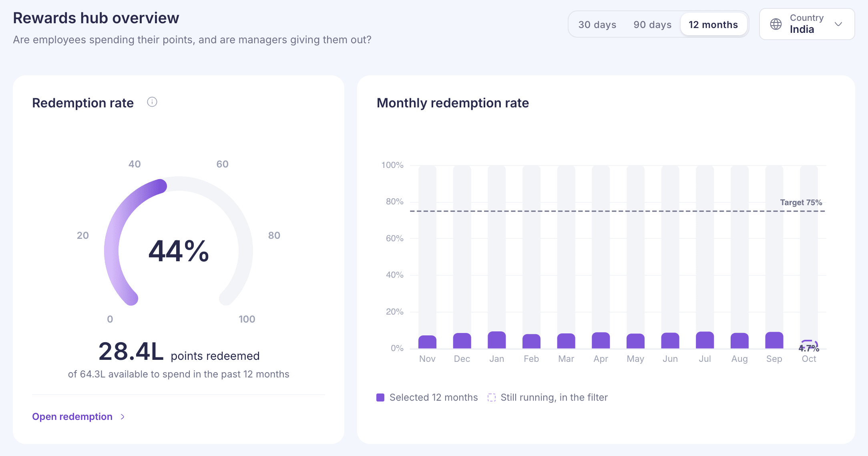
Task: Switch to the 30 days range
Action: pyautogui.click(x=597, y=24)
